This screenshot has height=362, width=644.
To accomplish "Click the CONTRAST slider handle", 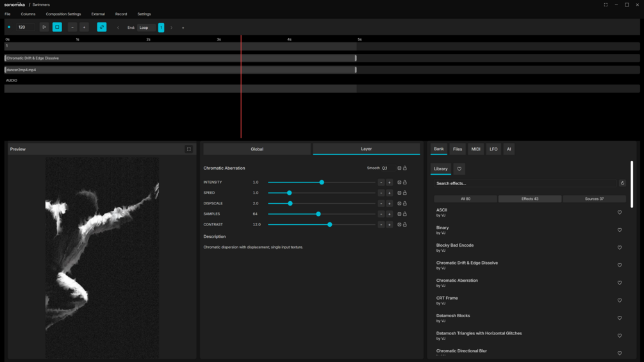I will pyautogui.click(x=329, y=224).
